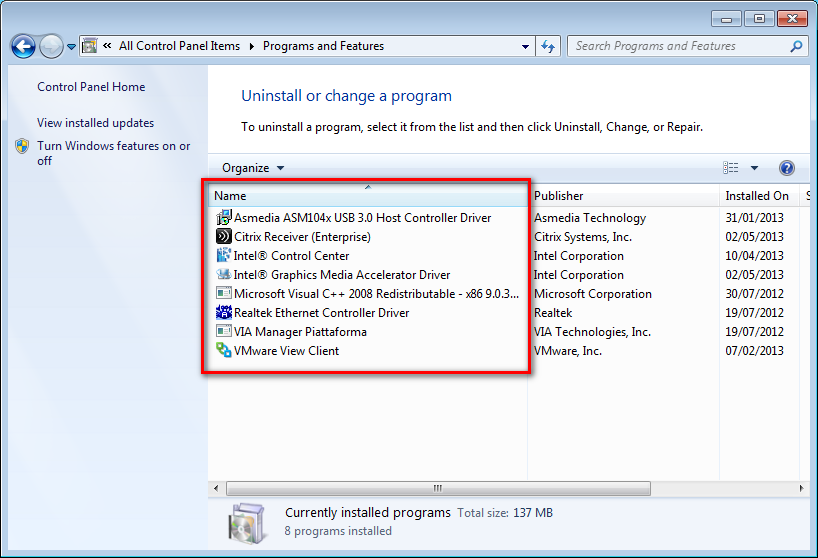This screenshot has height=558, width=818.
Task: Click the Forward navigation arrow
Action: click(51, 47)
